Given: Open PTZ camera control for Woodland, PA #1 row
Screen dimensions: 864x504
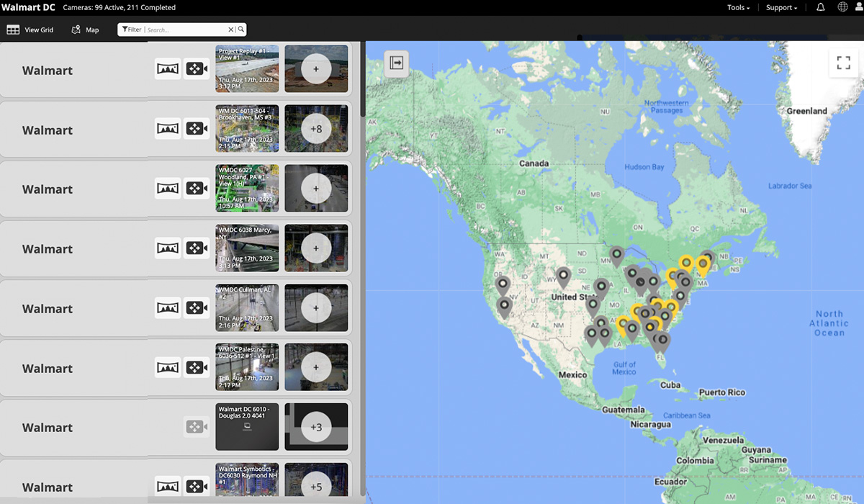Looking at the screenshot, I should (x=196, y=189).
